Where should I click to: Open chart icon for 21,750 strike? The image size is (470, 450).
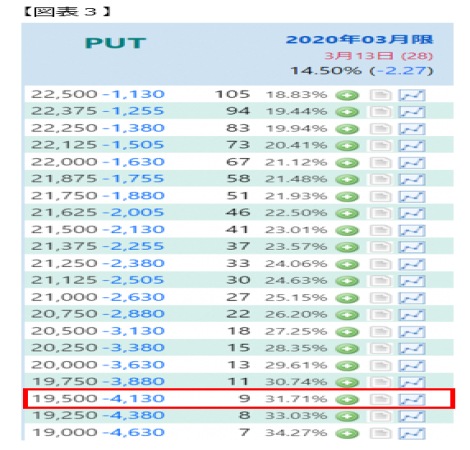[412, 197]
